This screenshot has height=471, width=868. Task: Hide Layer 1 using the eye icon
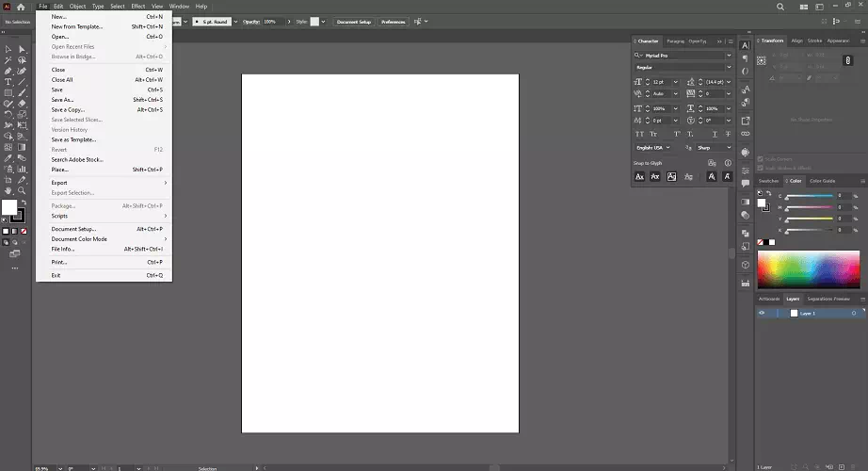coord(762,313)
